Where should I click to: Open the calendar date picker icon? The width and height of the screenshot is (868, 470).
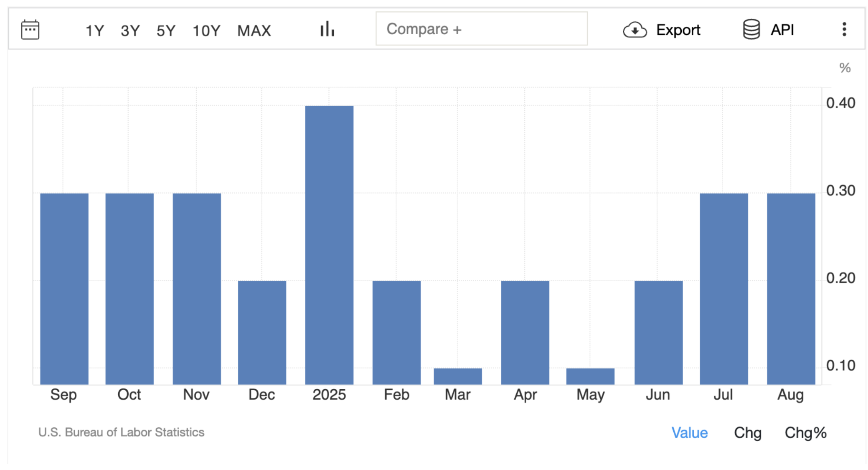pyautogui.click(x=30, y=30)
